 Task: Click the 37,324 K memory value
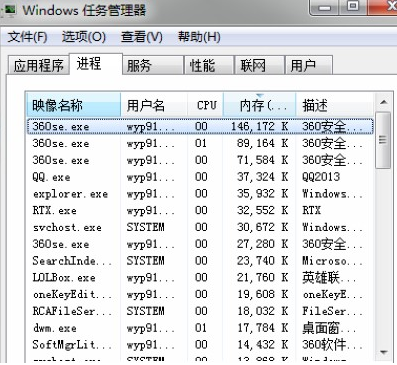262,177
